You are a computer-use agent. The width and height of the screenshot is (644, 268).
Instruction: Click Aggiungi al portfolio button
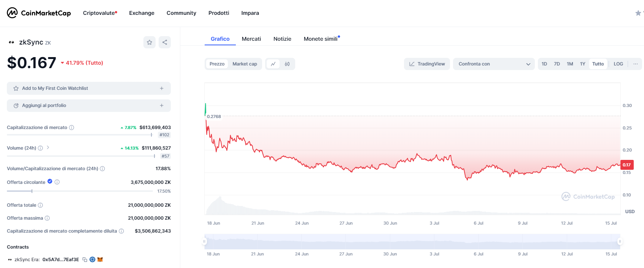pos(89,105)
